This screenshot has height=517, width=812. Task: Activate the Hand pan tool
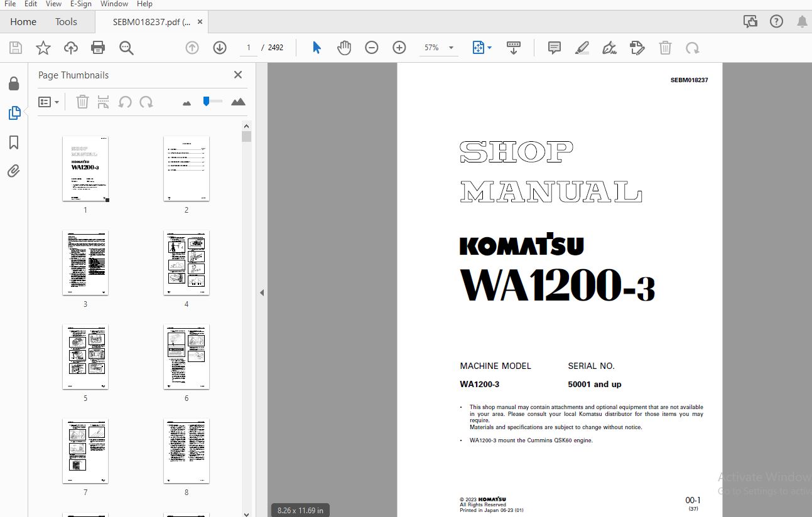click(x=344, y=48)
